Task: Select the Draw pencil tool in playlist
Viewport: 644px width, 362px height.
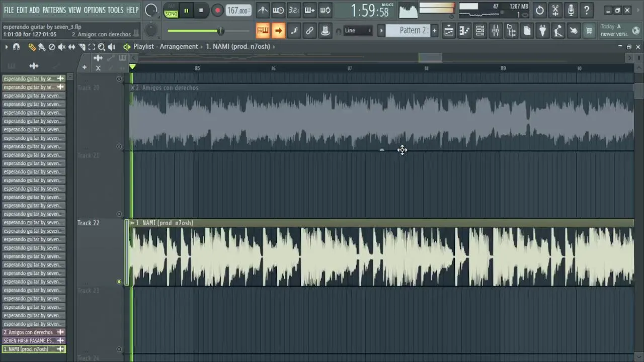Action: [x=32, y=47]
